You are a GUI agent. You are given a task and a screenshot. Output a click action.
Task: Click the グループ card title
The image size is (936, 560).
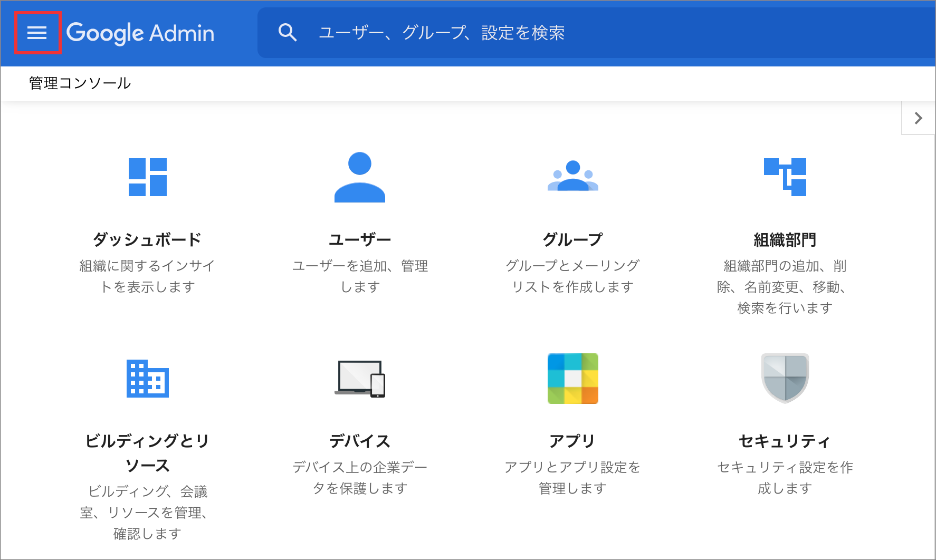tap(573, 240)
